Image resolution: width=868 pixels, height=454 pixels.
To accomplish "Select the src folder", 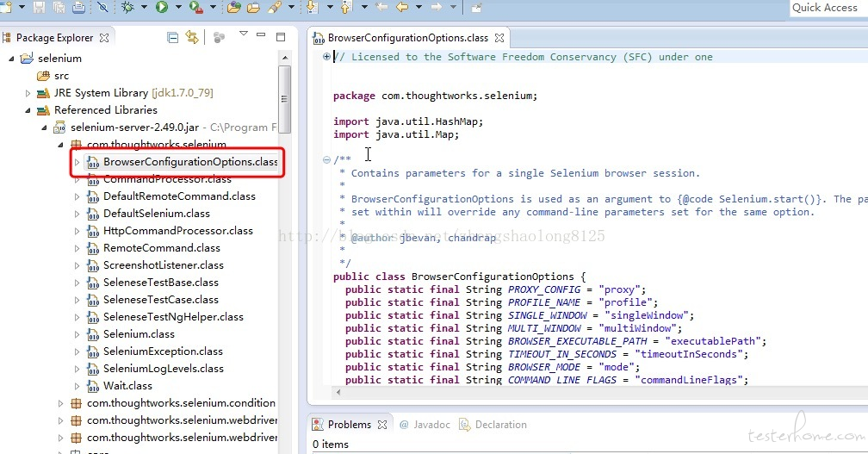I will click(x=53, y=76).
